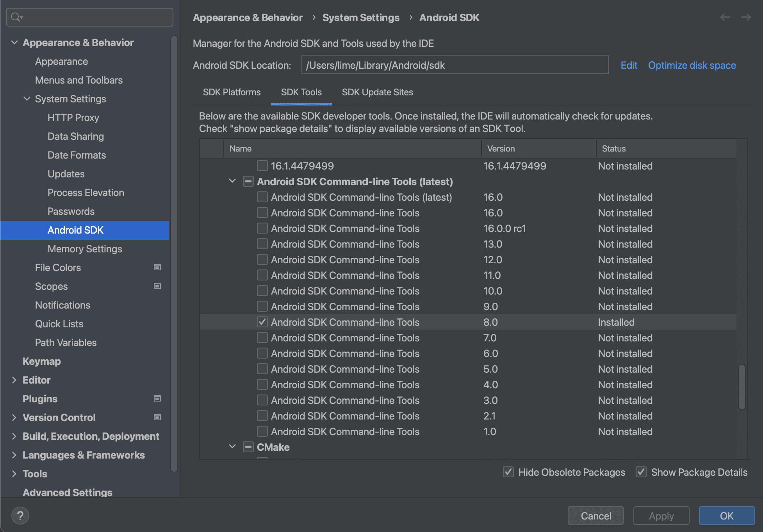
Task: Open the Notifications settings page
Action: point(62,305)
